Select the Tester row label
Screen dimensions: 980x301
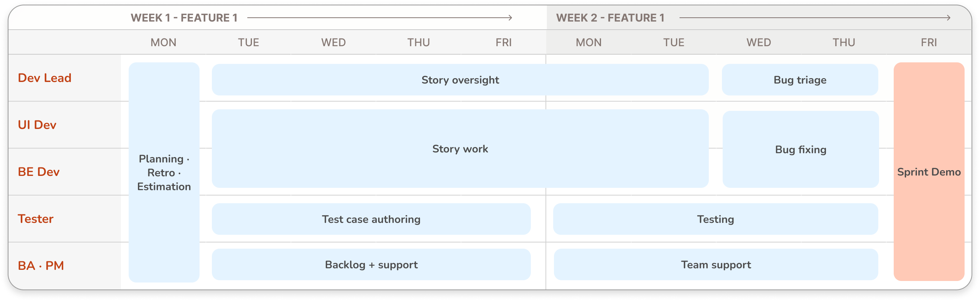pos(35,219)
